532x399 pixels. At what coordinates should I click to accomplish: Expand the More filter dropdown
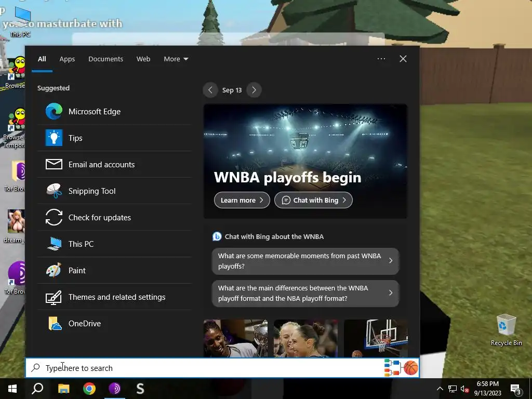(176, 59)
